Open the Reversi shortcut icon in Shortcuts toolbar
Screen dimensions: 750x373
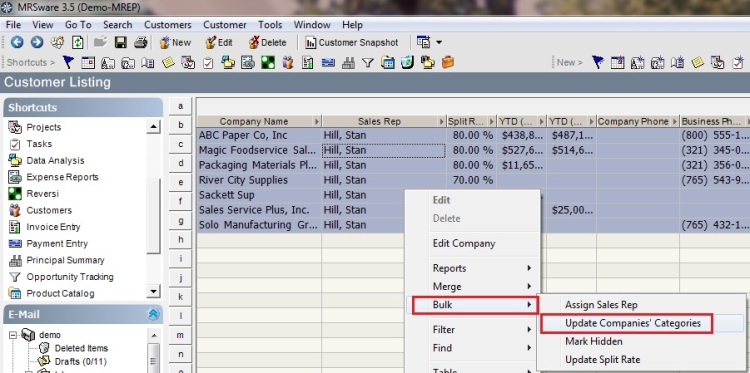tap(268, 62)
